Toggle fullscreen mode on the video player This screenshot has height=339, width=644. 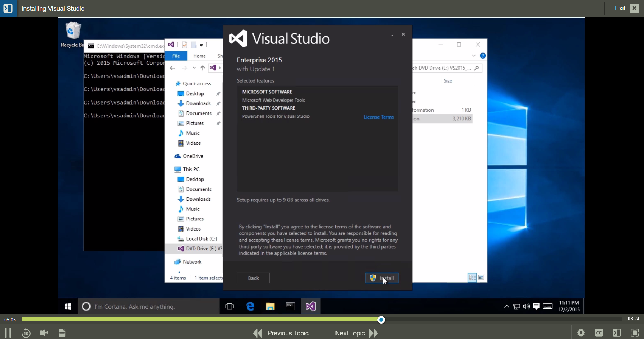click(635, 333)
